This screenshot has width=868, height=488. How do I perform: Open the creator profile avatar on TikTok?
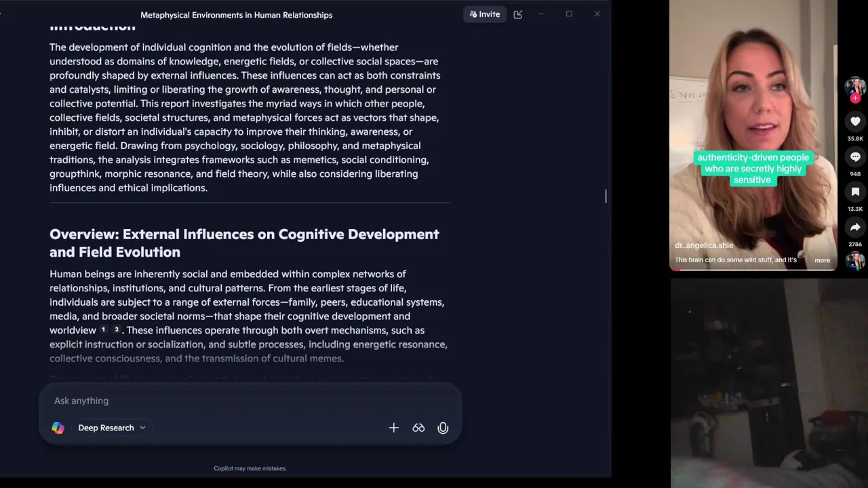point(855,87)
